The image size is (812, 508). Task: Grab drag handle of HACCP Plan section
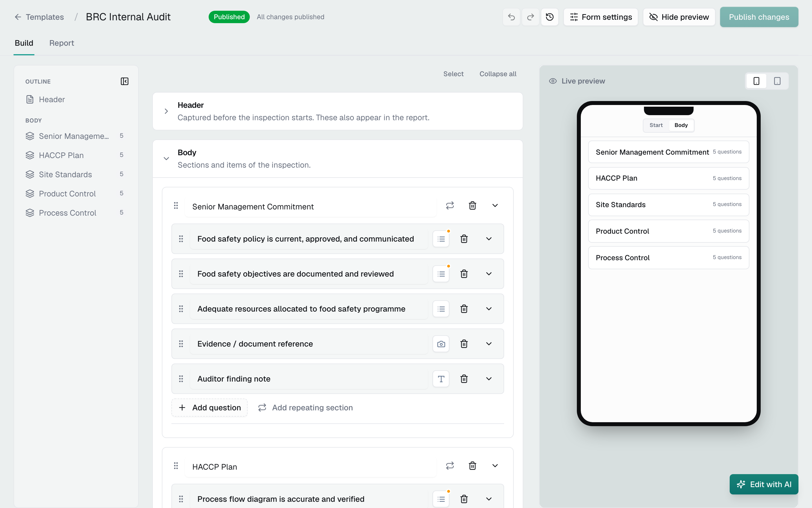click(x=176, y=466)
